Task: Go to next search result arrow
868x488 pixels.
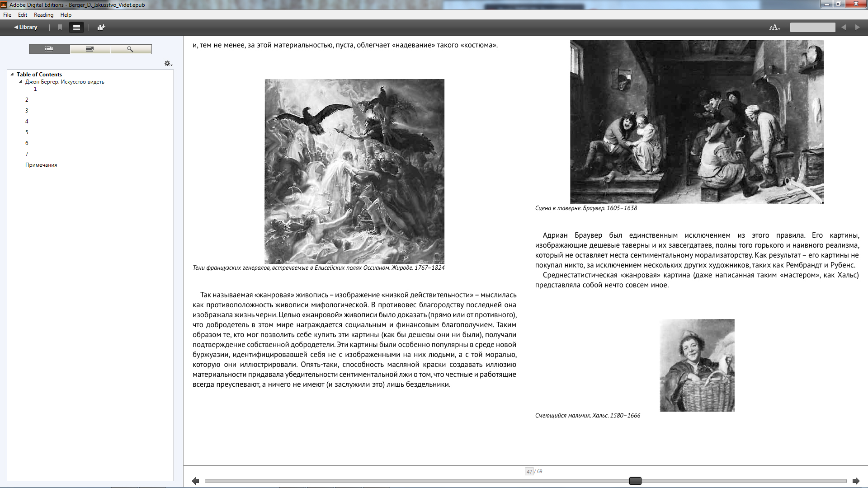Action: (x=857, y=27)
